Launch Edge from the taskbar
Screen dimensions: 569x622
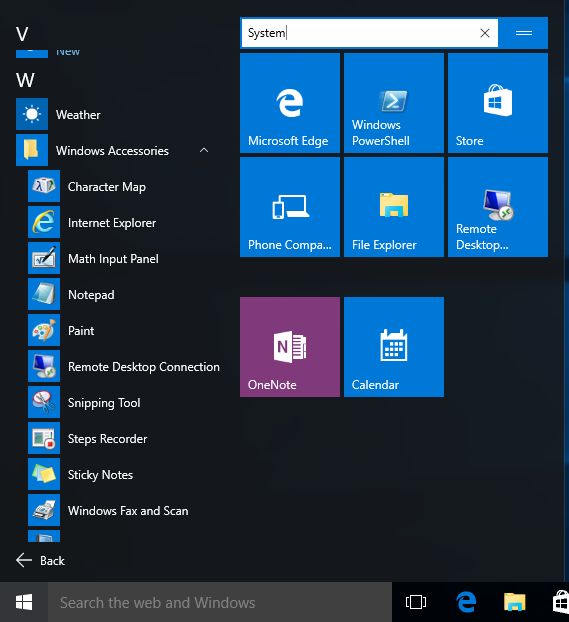click(x=466, y=602)
